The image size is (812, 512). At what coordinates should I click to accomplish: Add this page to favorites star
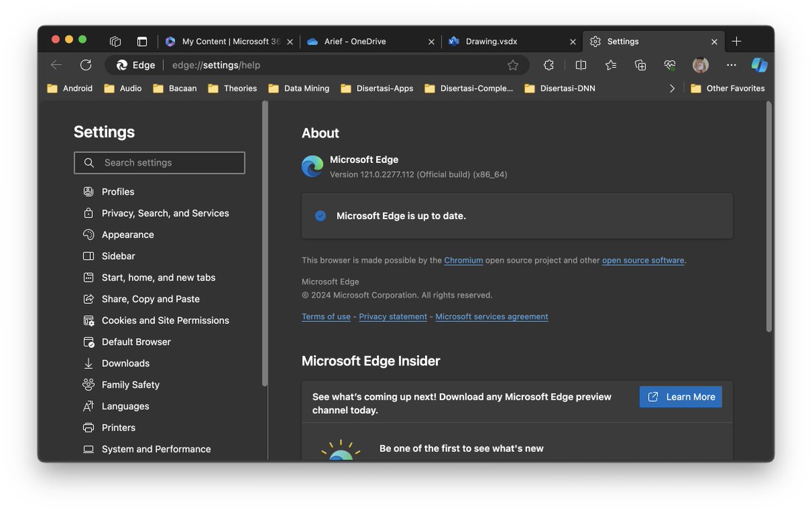click(x=513, y=65)
